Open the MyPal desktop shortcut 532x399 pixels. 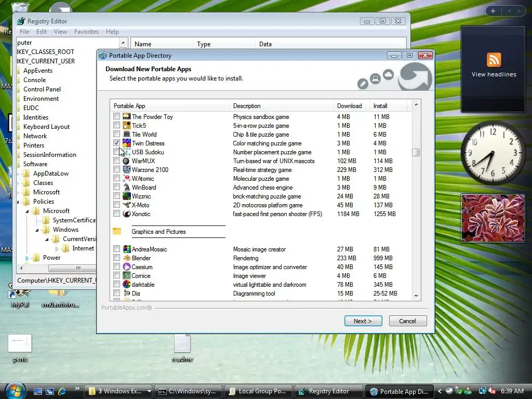coord(20,297)
